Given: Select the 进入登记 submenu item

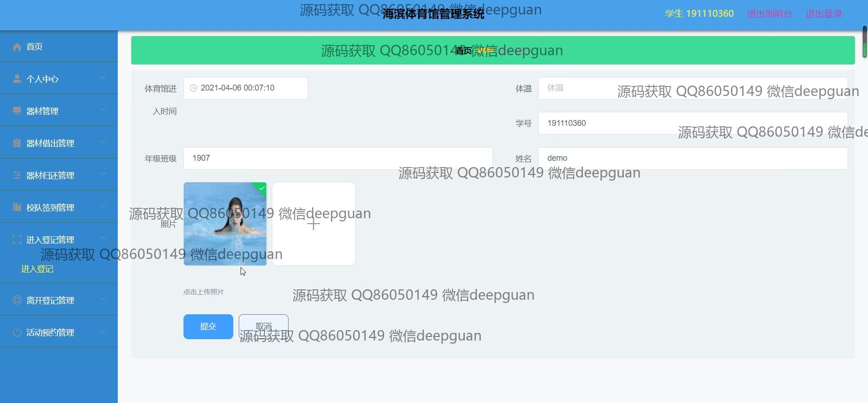Looking at the screenshot, I should point(37,269).
